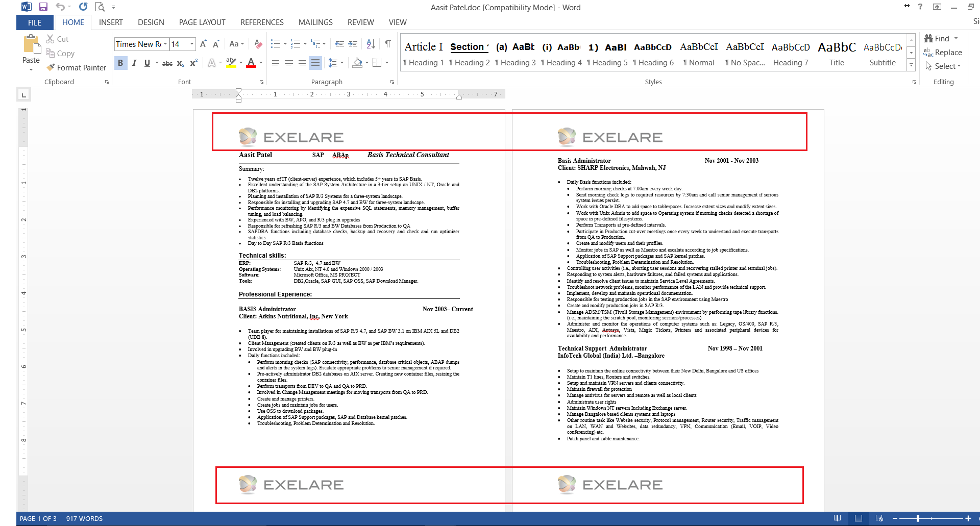Open the font size dropdown
Image resolution: width=980 pixels, height=526 pixels.
tap(192, 44)
